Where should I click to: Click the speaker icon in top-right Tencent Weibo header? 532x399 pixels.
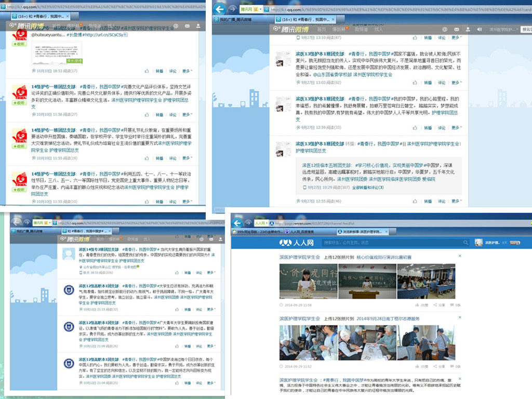(x=480, y=29)
